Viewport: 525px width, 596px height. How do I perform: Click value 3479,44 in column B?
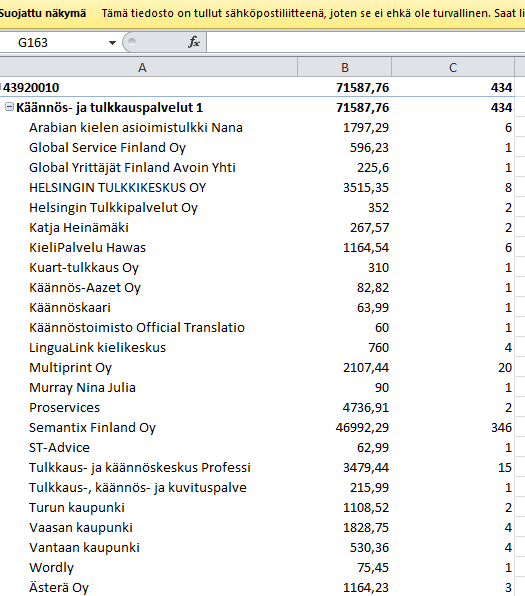click(x=366, y=468)
